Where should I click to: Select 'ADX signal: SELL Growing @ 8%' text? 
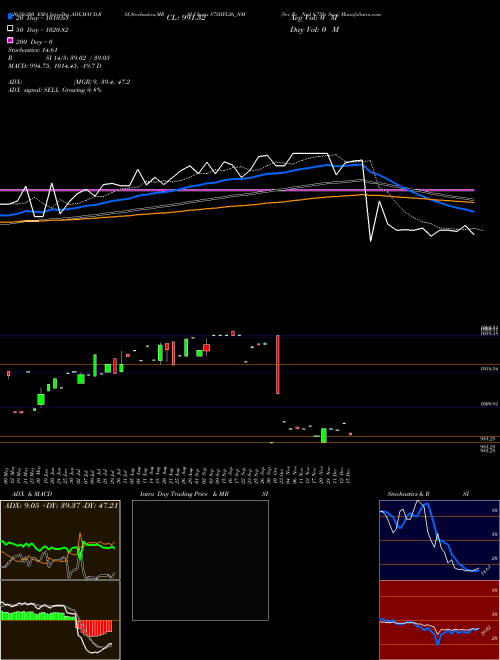click(55, 90)
